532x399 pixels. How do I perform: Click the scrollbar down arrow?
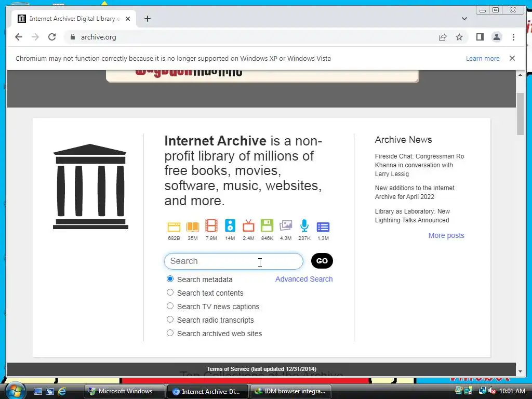tap(520, 371)
